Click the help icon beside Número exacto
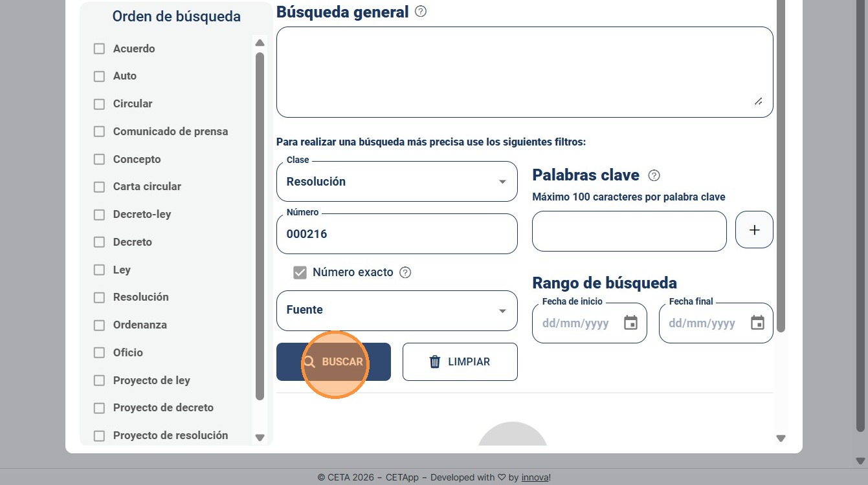The image size is (868, 485). click(405, 272)
